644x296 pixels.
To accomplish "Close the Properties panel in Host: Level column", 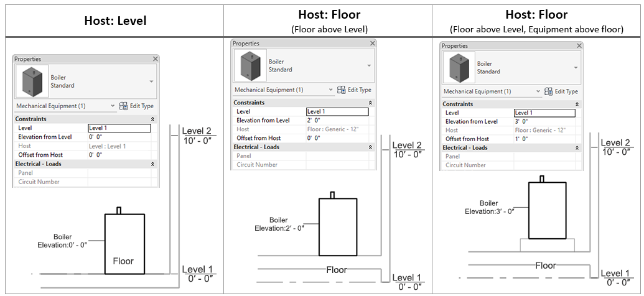I will click(x=156, y=59).
